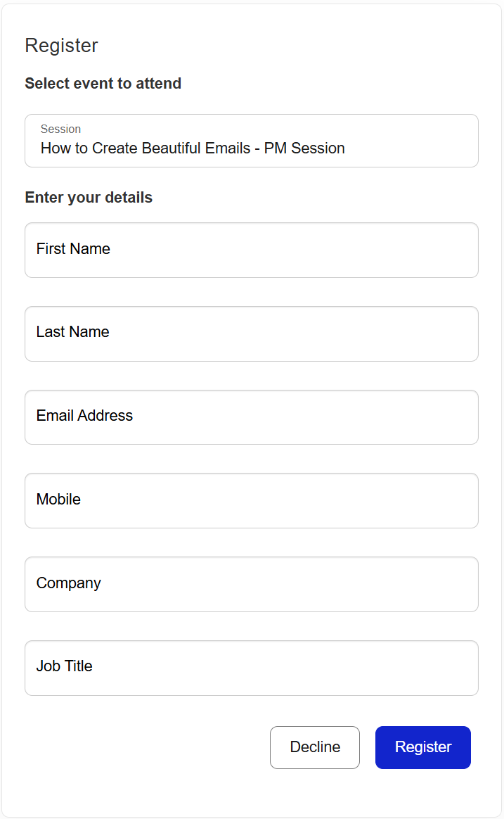Screen dimensions: 504x819
Task: Click the 'How to Create Beautiful Emails' selection
Action: click(193, 148)
